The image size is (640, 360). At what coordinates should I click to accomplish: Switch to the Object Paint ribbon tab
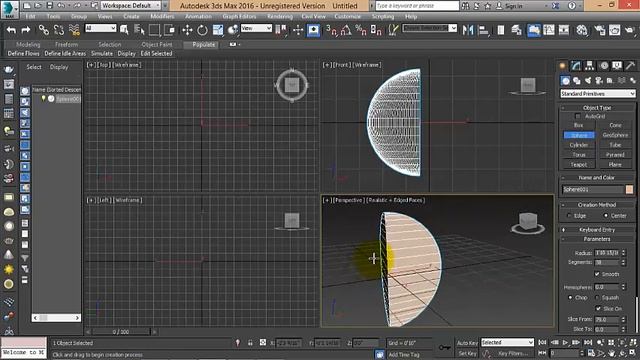tap(157, 44)
